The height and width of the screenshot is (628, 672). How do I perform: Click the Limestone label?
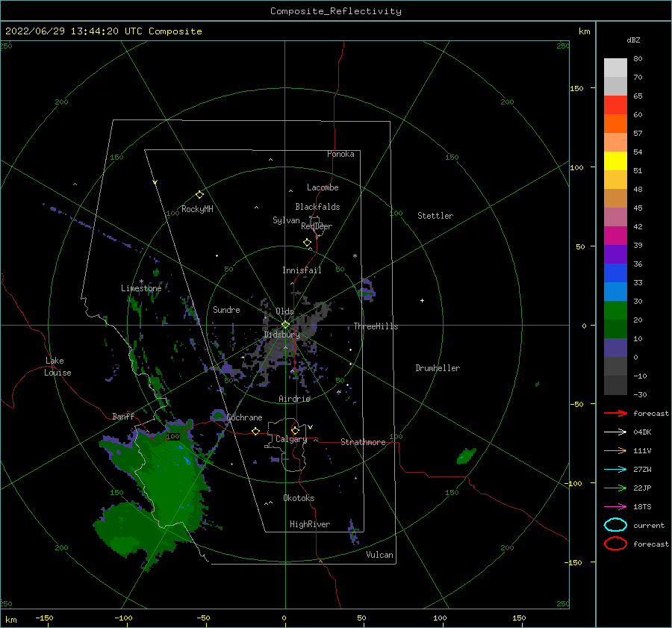141,288
